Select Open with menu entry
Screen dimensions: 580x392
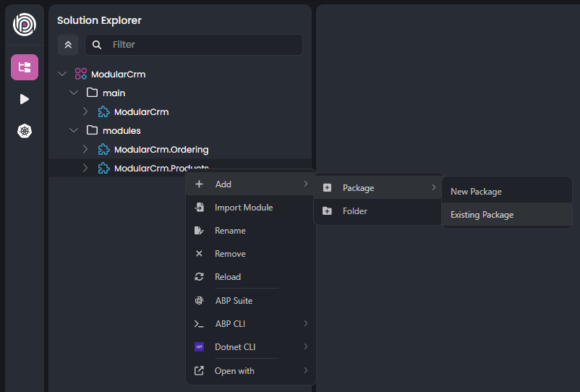(250, 370)
